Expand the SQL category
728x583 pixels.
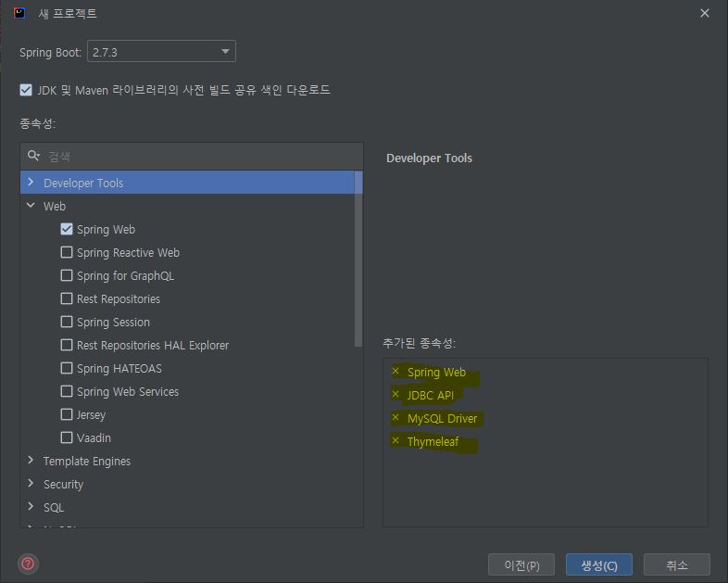coord(31,507)
